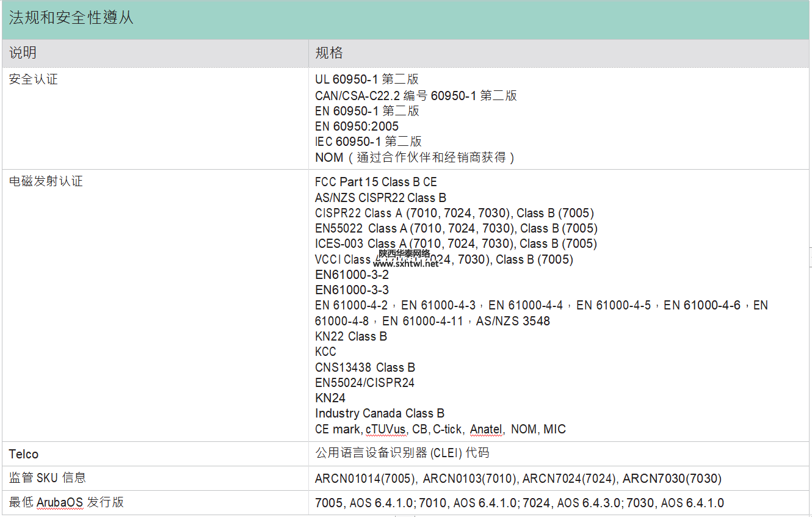This screenshot has width=812, height=517.
Task: Select the 公用语言设备识别器 (CLEI) 代码 cell
Action: [x=402, y=453]
